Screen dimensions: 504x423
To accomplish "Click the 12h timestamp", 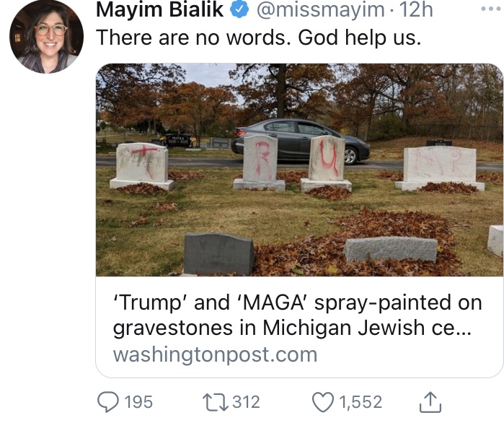I will (x=417, y=10).
